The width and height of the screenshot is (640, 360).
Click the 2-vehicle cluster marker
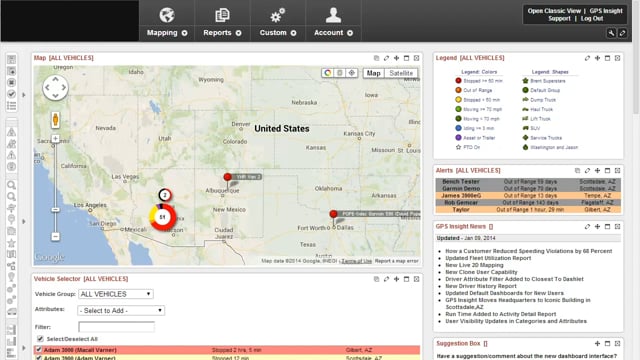pyautogui.click(x=165, y=195)
